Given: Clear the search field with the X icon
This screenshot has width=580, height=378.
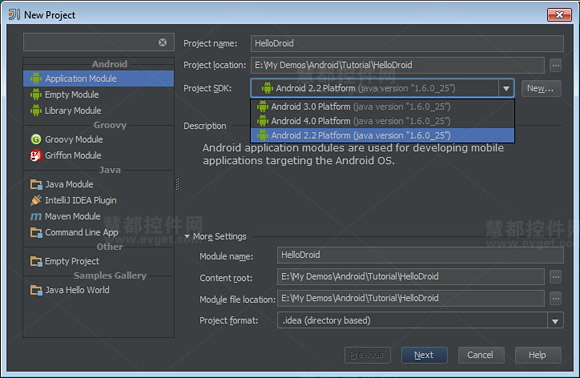Looking at the screenshot, I should pyautogui.click(x=162, y=43).
